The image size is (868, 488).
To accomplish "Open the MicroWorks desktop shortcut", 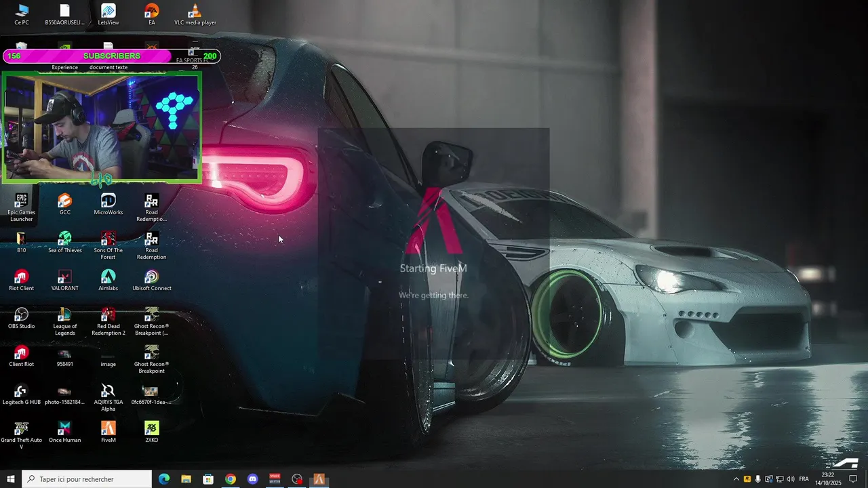I will (x=108, y=204).
